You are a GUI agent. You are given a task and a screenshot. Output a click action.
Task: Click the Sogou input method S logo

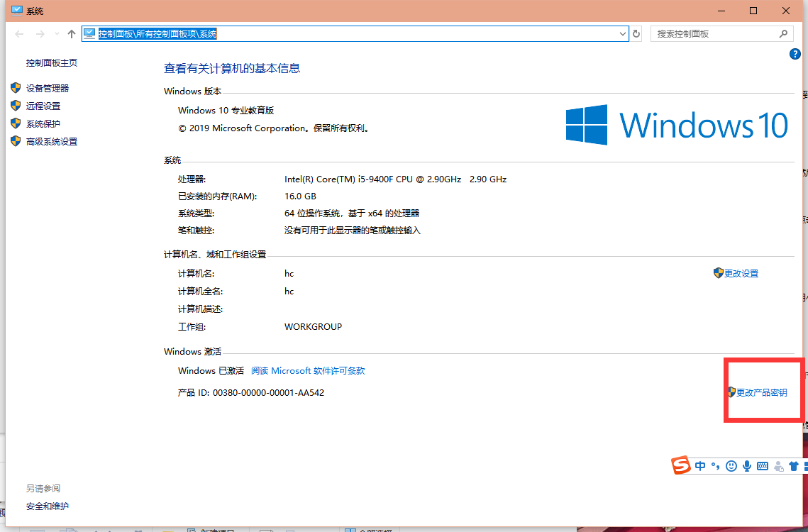(681, 465)
